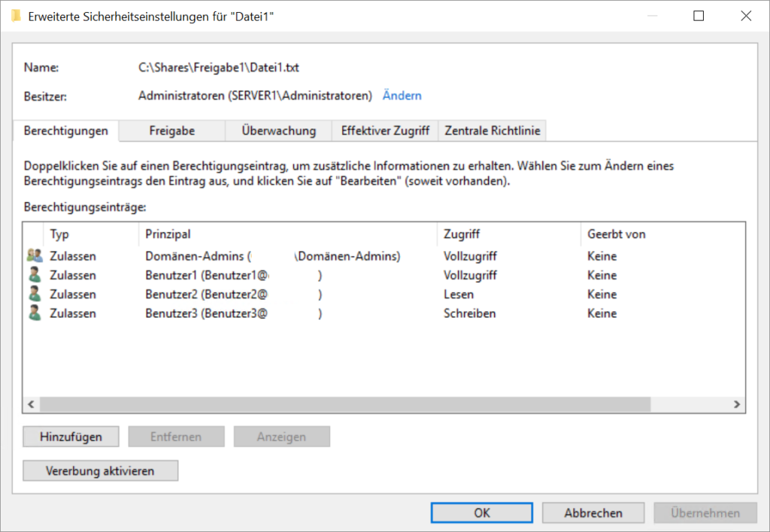Click Vererbung aktivieren button

pos(100,471)
